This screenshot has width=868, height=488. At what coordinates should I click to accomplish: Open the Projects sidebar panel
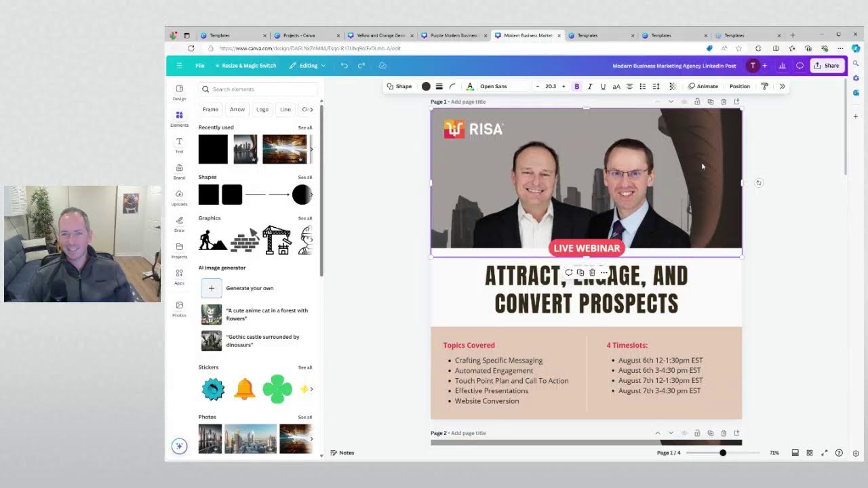pyautogui.click(x=179, y=250)
